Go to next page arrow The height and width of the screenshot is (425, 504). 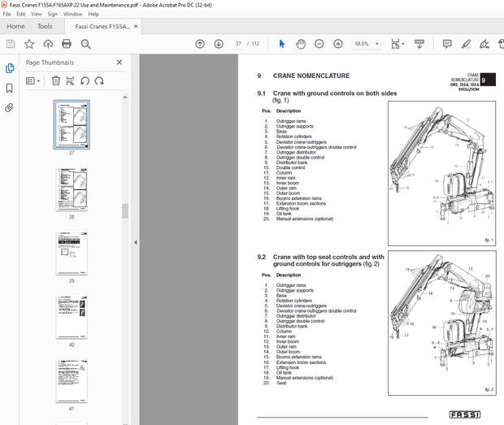coord(219,44)
